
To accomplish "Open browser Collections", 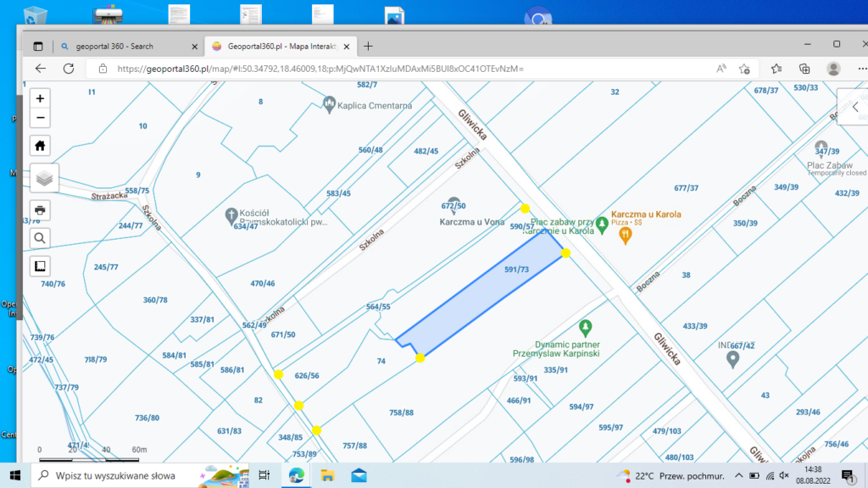I will [x=804, y=69].
